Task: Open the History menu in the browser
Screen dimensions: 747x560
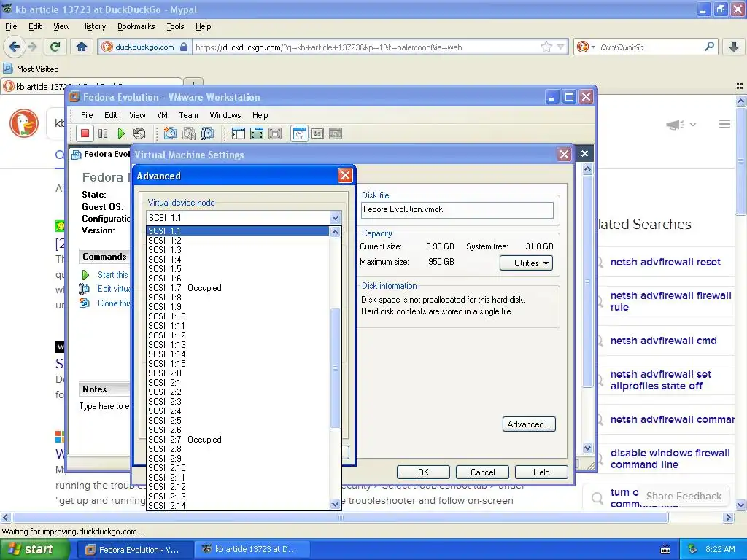Action: click(93, 26)
